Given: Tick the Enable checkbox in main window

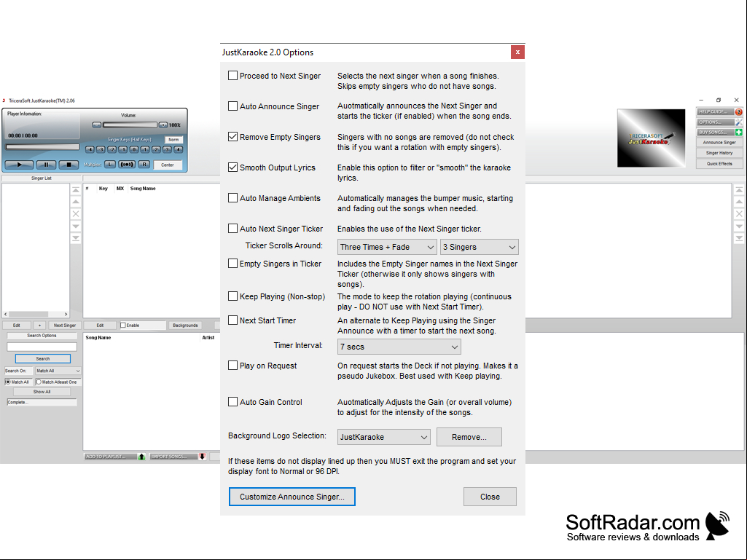Looking at the screenshot, I should click(123, 326).
